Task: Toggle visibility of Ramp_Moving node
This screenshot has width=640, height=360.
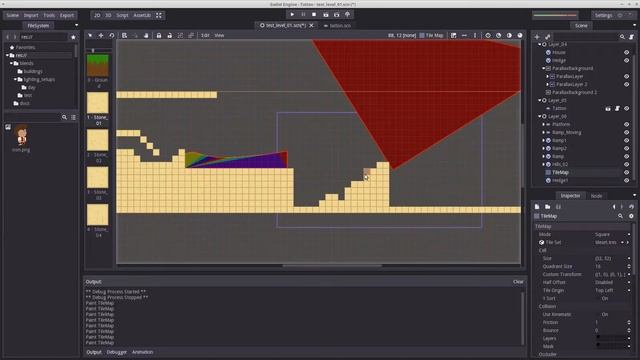Action: pos(626,132)
